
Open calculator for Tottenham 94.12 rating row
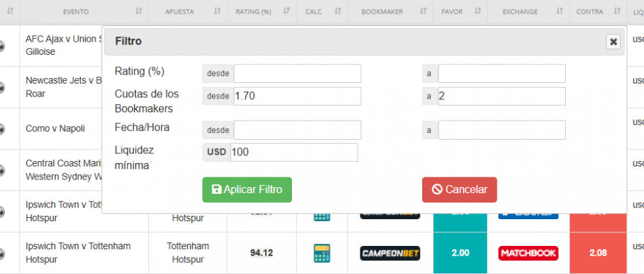pos(321,253)
